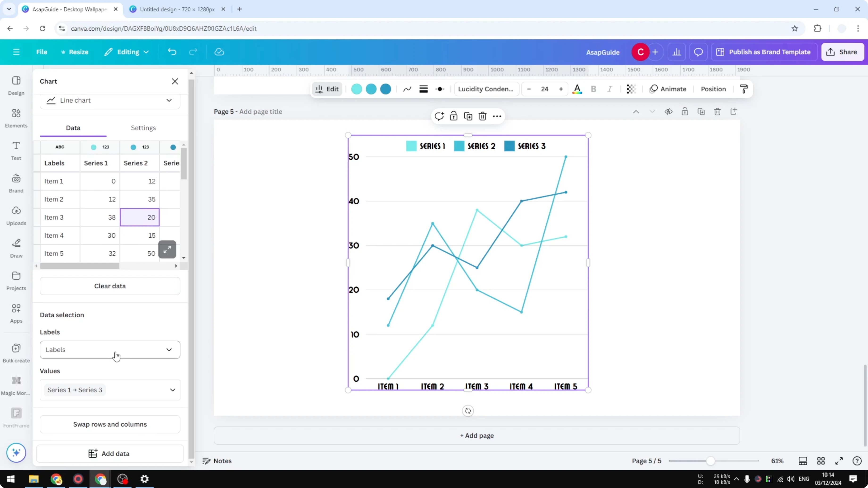
Task: Open the Text sidebar panel
Action: click(16, 150)
